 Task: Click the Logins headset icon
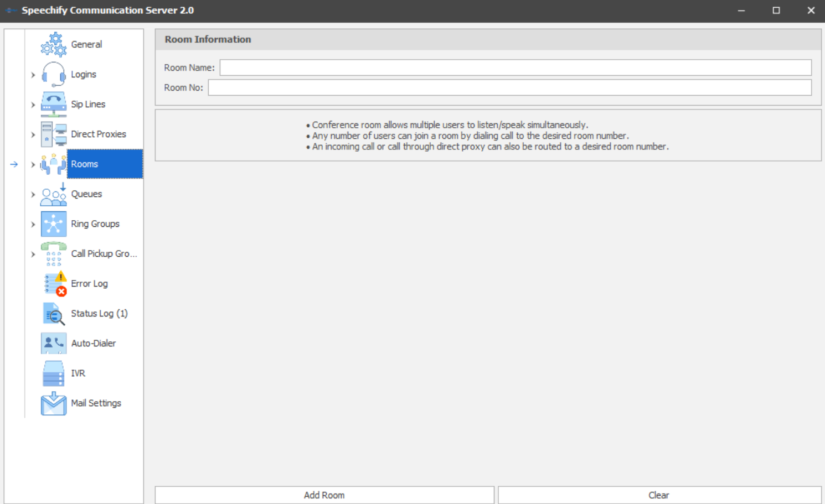[x=54, y=74]
